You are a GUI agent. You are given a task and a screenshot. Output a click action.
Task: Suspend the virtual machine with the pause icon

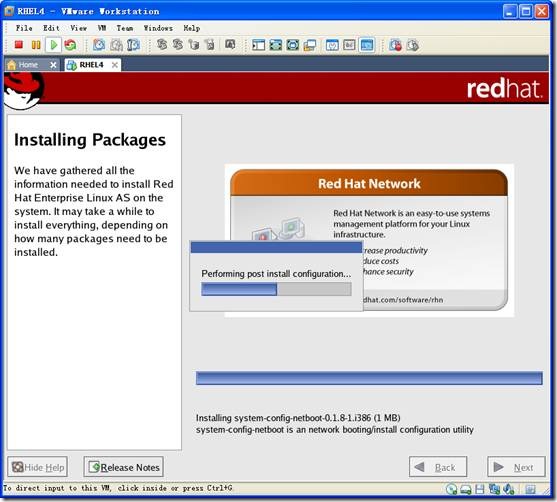pyautogui.click(x=36, y=45)
